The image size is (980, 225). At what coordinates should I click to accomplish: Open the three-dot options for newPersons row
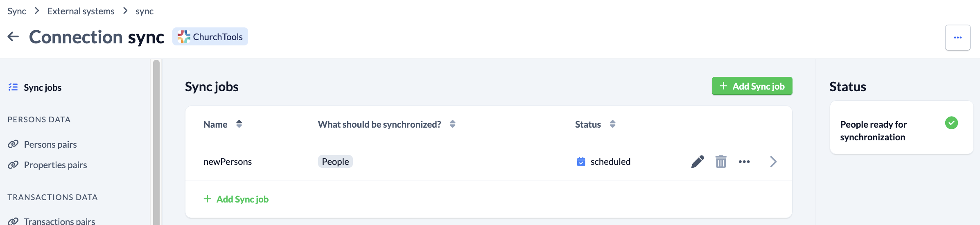(x=744, y=162)
